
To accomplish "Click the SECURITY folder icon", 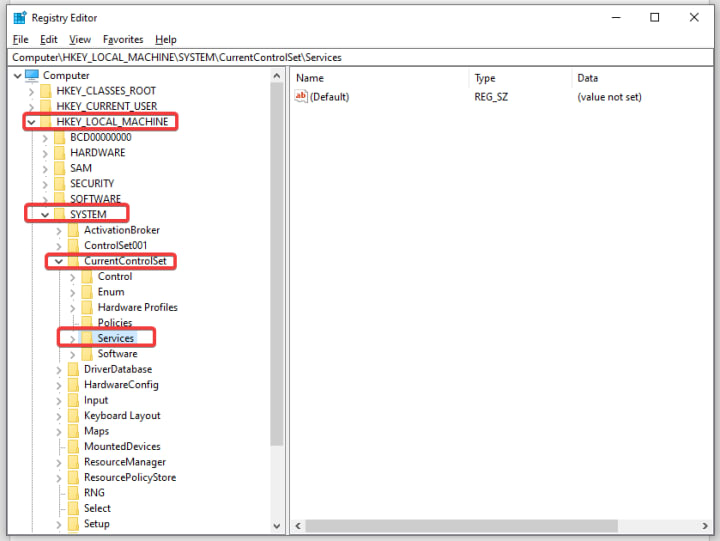I will pos(60,184).
